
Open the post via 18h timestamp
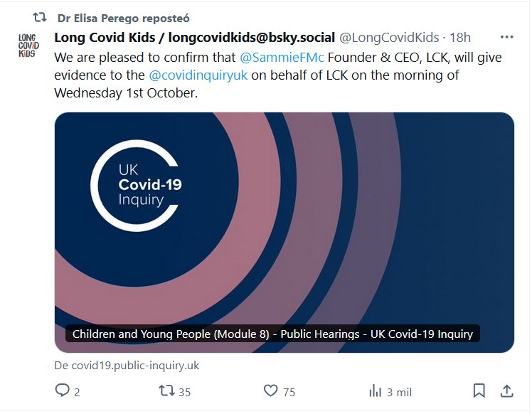[459, 37]
